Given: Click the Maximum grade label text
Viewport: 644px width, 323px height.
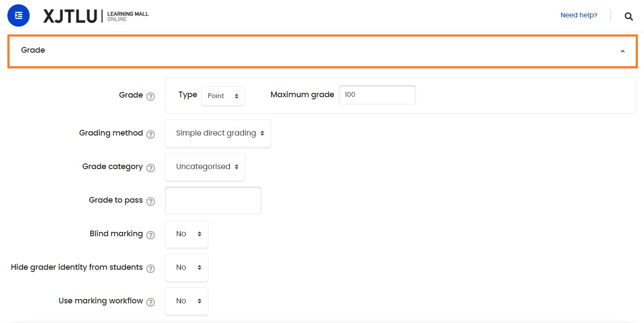Looking at the screenshot, I should tap(302, 95).
